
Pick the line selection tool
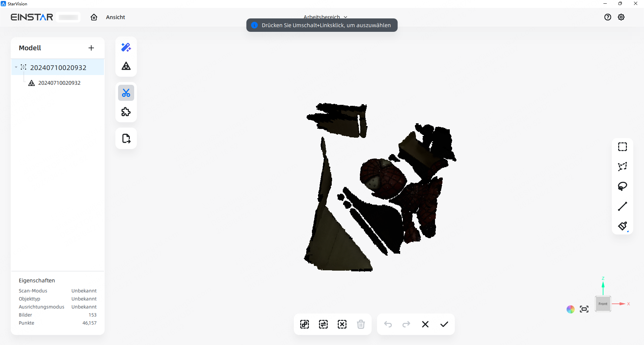623,206
